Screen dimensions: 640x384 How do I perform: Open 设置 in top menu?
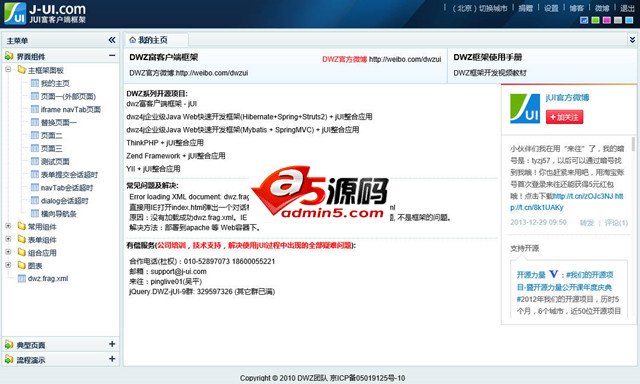coord(551,8)
